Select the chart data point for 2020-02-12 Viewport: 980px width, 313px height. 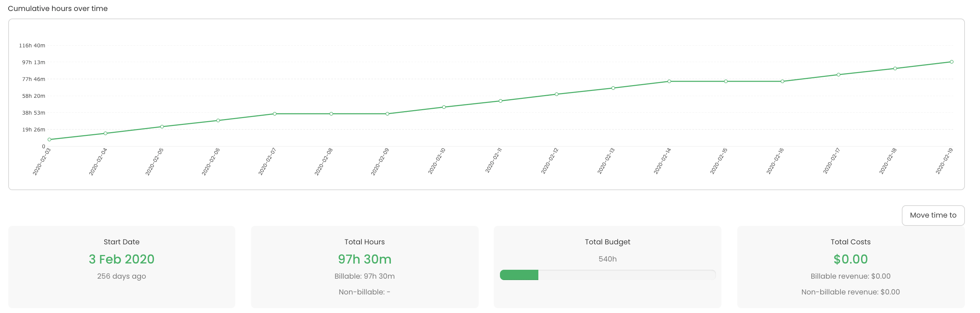click(x=557, y=94)
